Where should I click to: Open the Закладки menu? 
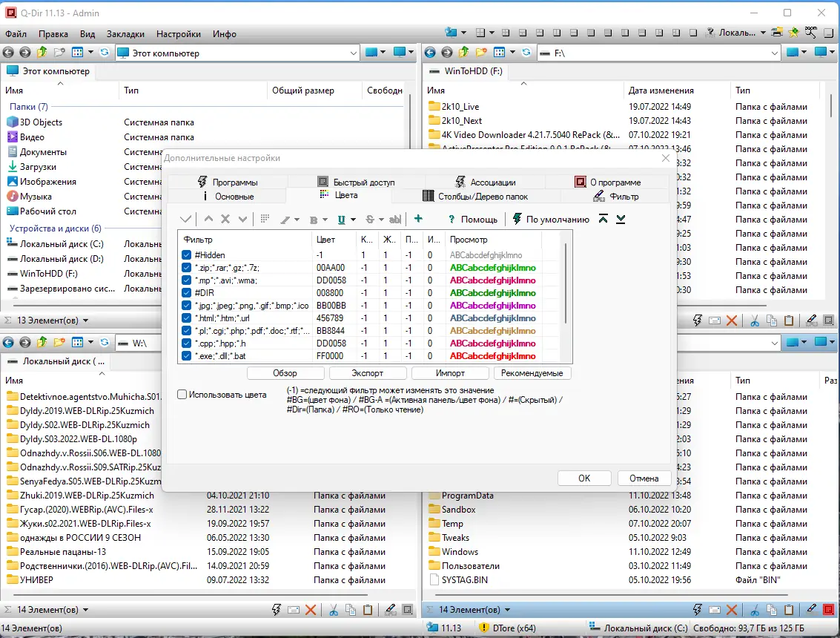(x=126, y=34)
